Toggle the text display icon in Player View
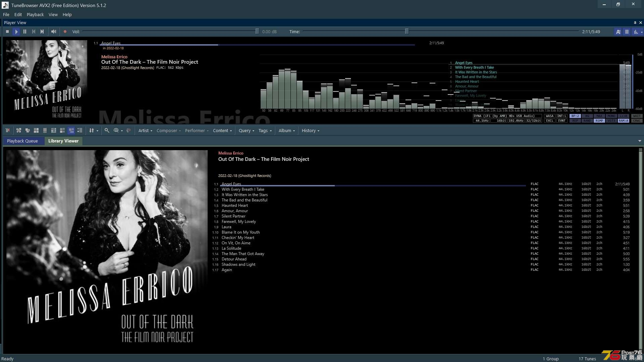 coord(618,32)
